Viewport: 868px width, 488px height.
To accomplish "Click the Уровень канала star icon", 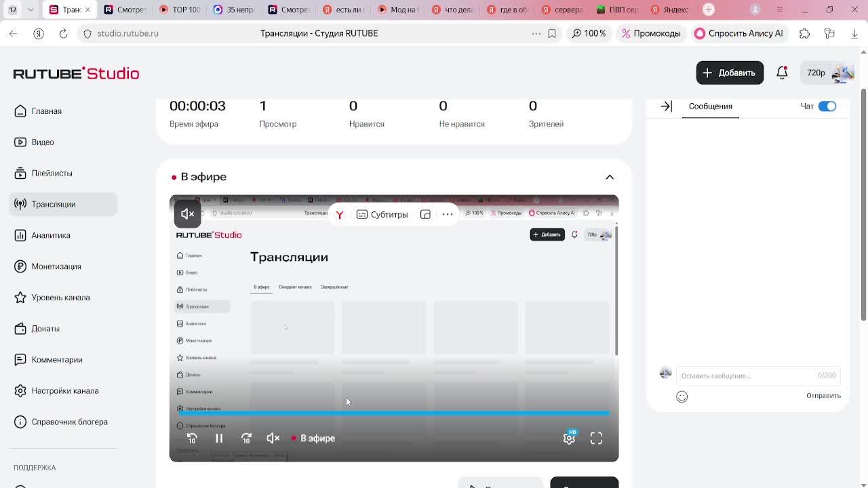I will (x=20, y=298).
